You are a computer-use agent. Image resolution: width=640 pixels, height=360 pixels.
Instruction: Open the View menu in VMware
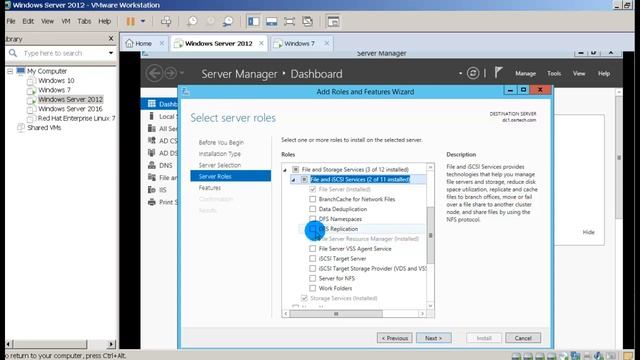(47, 21)
